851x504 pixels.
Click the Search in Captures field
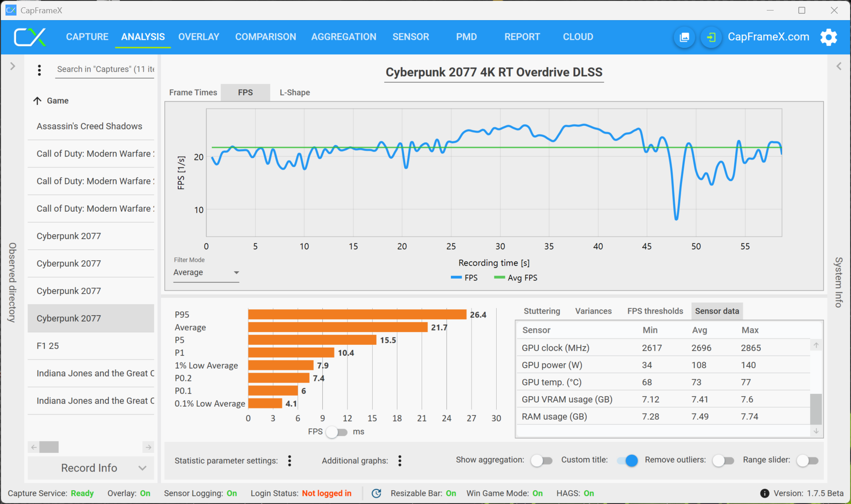click(x=105, y=70)
